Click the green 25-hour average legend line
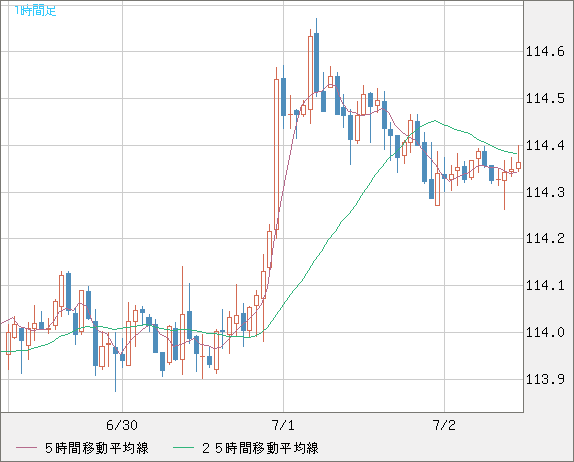This screenshot has height=462, width=574. pyautogui.click(x=183, y=448)
